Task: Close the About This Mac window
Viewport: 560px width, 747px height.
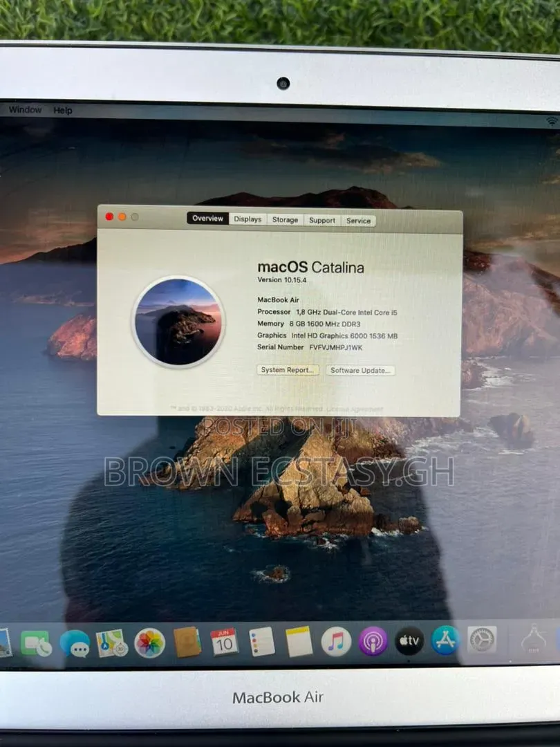Action: [x=109, y=216]
